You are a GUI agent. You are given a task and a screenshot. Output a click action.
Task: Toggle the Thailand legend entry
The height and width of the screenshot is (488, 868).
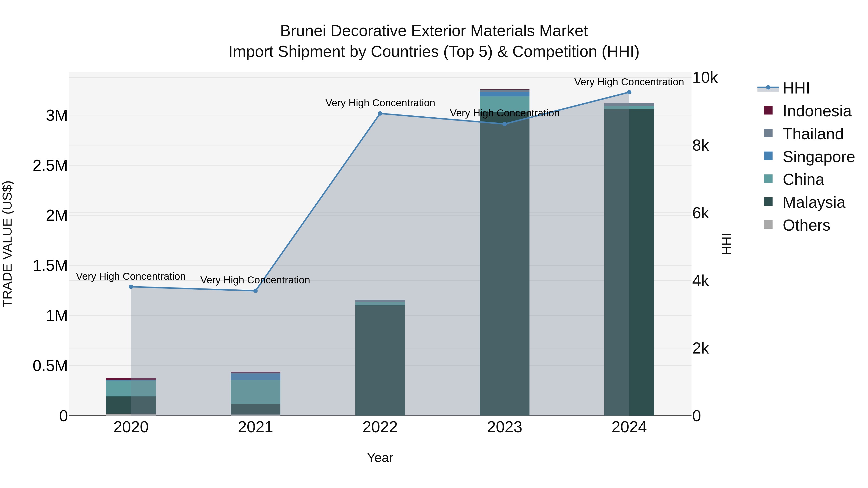(x=803, y=134)
